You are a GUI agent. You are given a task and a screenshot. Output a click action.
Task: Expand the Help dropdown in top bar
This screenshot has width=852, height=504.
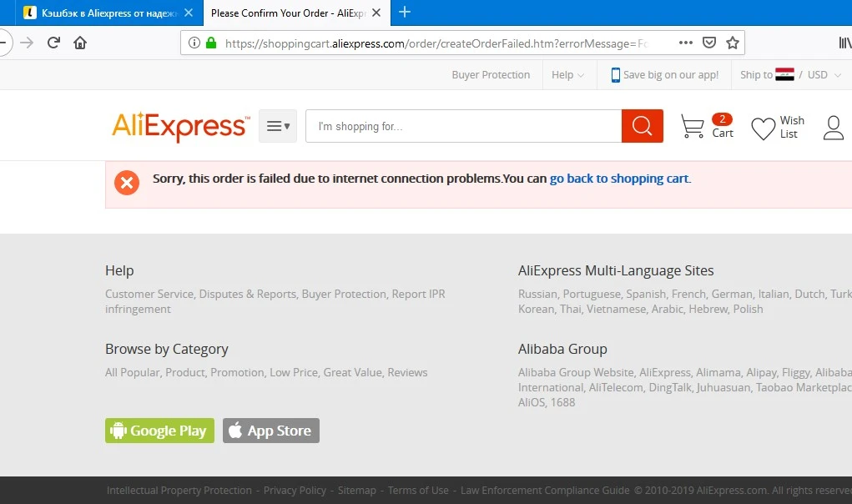tap(567, 75)
